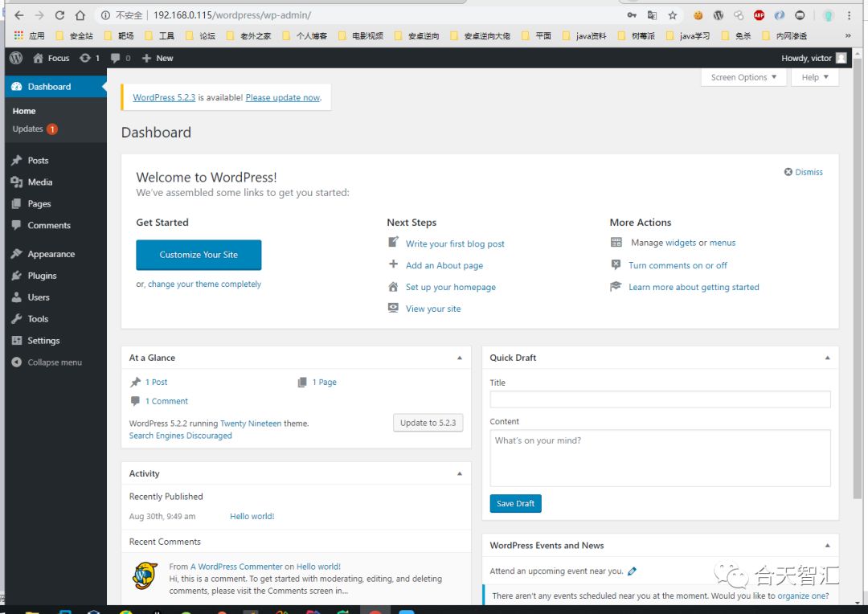This screenshot has width=868, height=614.
Task: Click the Please update now link
Action: [282, 97]
